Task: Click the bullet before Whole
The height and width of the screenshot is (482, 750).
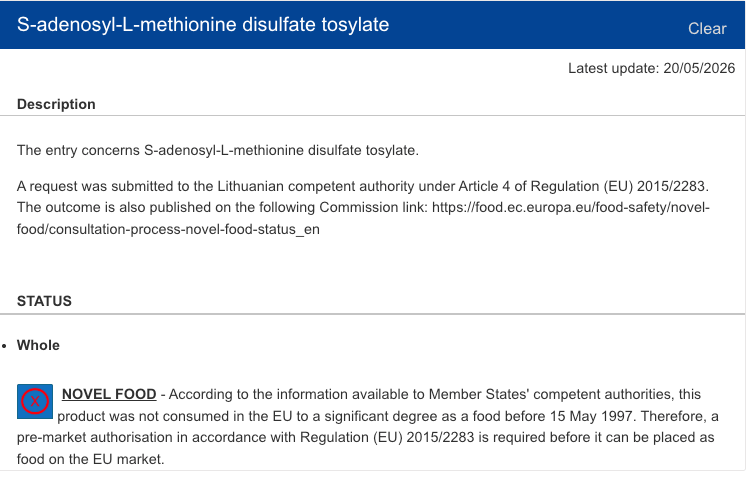Action: [4, 346]
